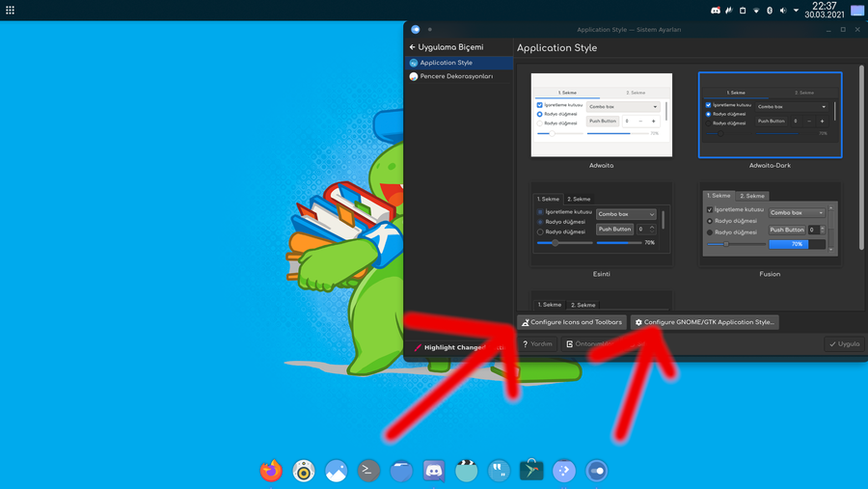Switch to 2. Sekme tab in Esinti preview
The width and height of the screenshot is (868, 489).
tap(579, 199)
